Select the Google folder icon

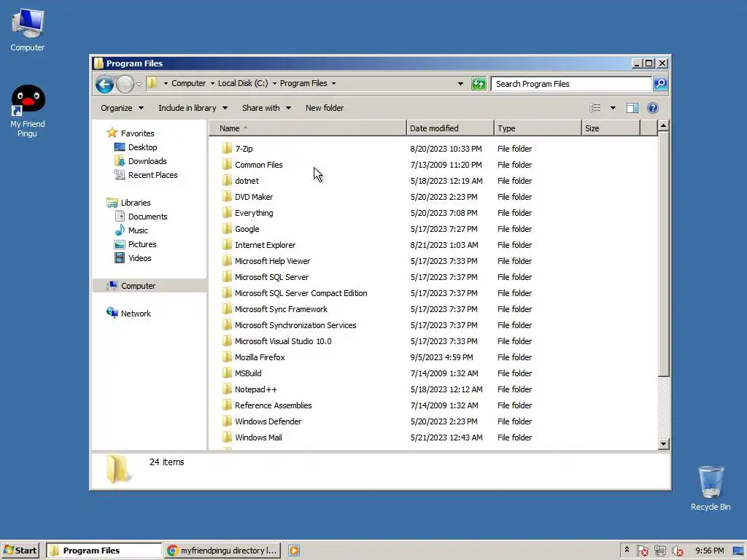coord(228,228)
